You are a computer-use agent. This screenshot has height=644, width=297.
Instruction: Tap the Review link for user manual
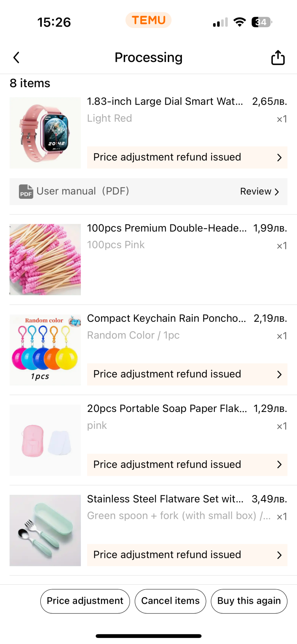pos(260,192)
